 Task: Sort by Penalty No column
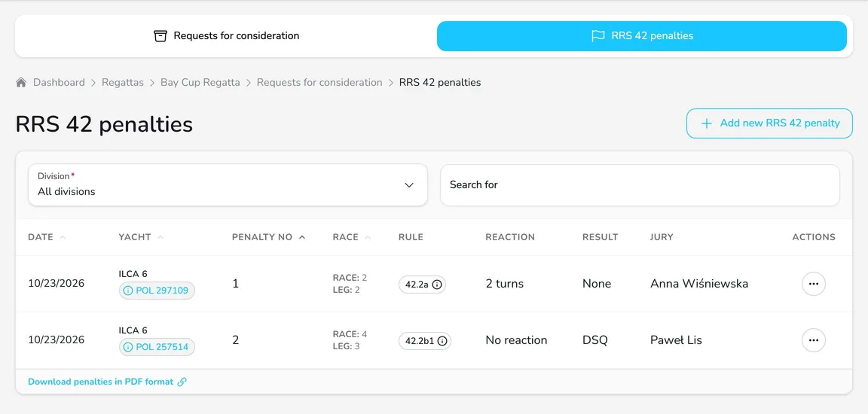point(268,237)
